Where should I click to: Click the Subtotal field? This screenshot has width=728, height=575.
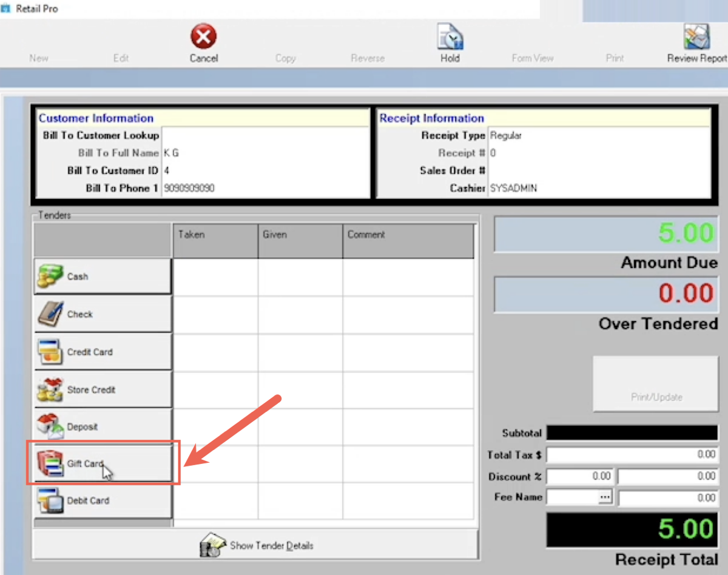coord(632,433)
